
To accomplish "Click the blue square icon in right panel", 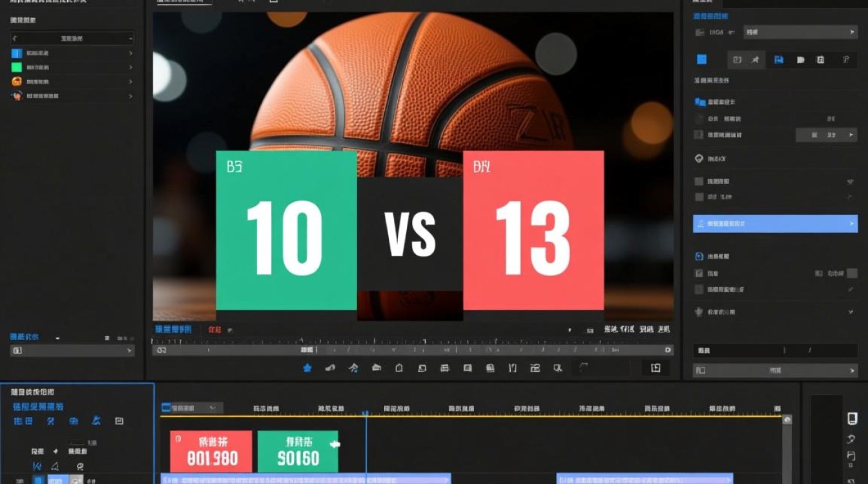I will pyautogui.click(x=701, y=59).
